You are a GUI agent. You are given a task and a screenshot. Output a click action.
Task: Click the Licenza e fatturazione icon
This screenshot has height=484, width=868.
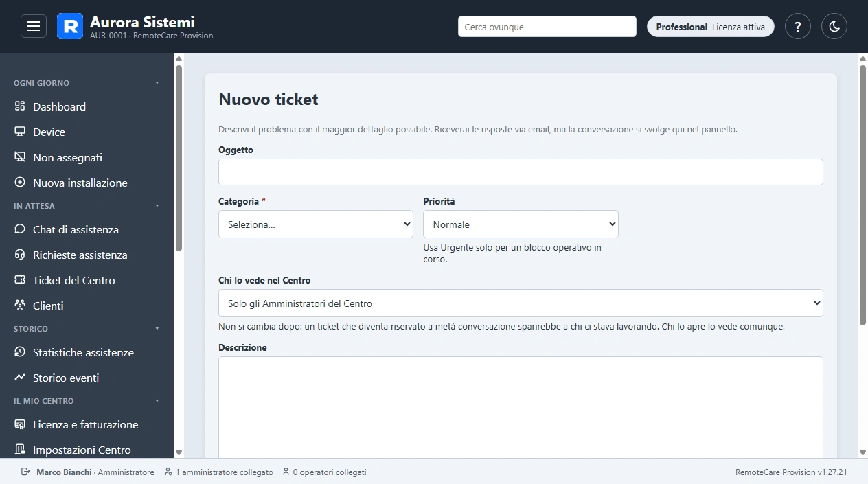(20, 424)
